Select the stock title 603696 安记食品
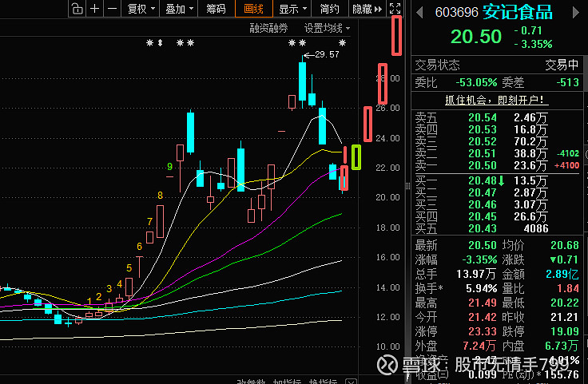588x384 pixels. 494,12
